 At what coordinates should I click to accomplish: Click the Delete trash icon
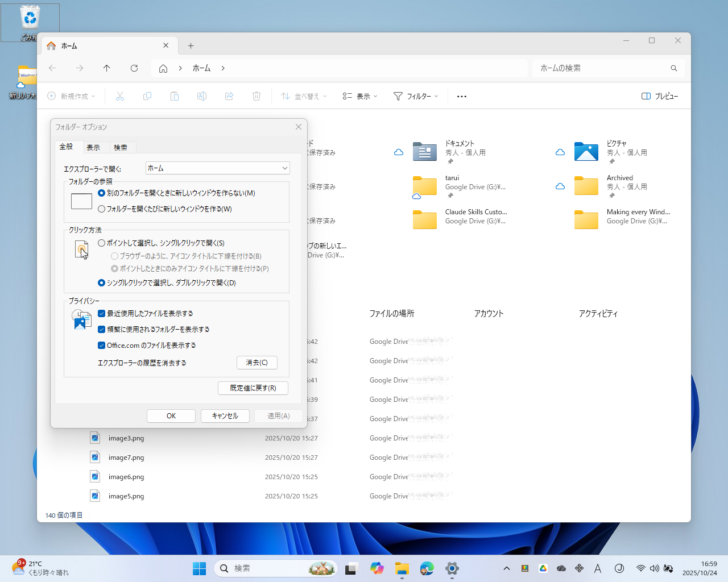pyautogui.click(x=257, y=96)
